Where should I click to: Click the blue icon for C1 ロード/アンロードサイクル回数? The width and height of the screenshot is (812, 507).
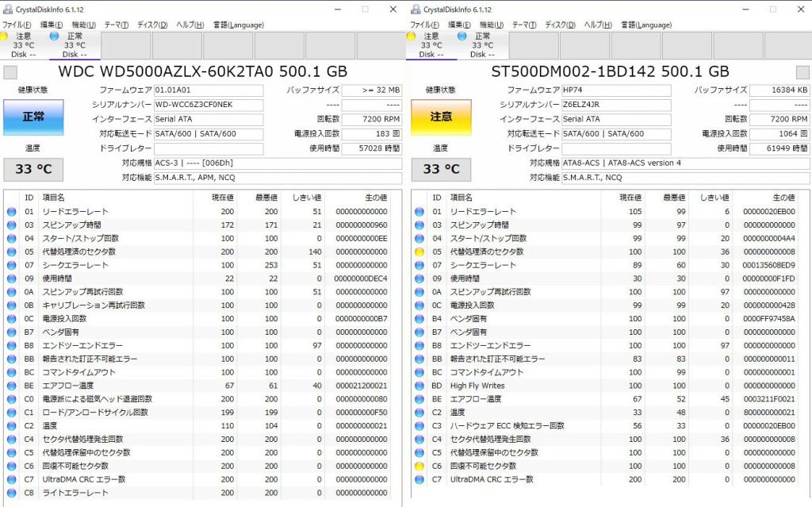click(x=11, y=413)
